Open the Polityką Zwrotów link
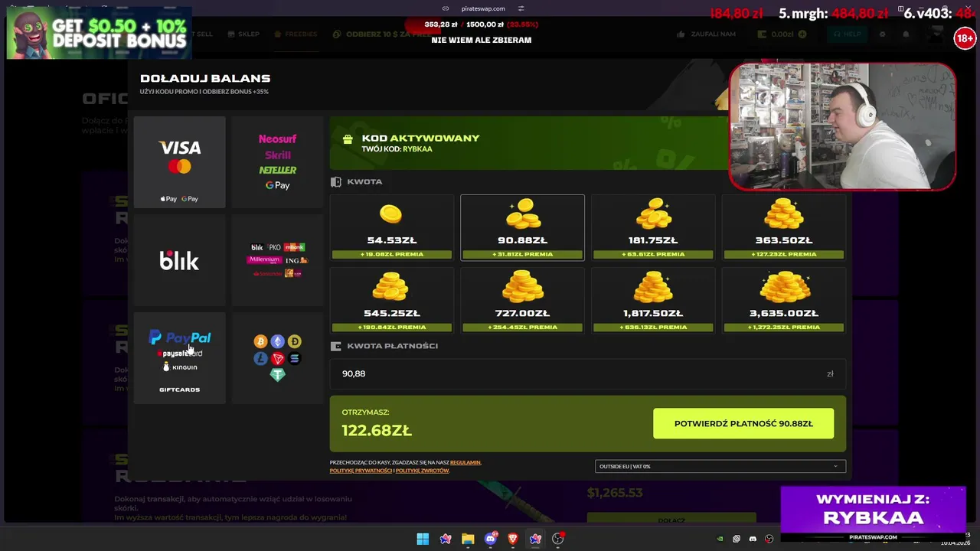 pos(422,471)
